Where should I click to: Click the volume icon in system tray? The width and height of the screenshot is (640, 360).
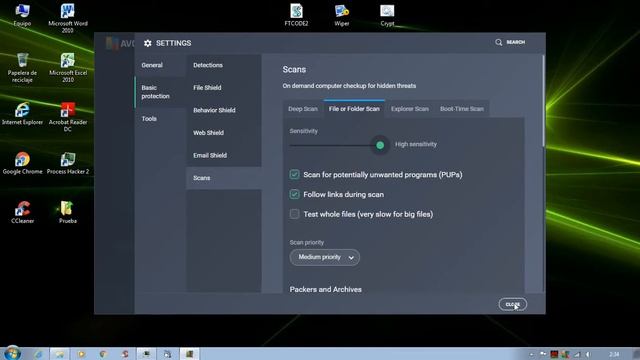pos(588,354)
